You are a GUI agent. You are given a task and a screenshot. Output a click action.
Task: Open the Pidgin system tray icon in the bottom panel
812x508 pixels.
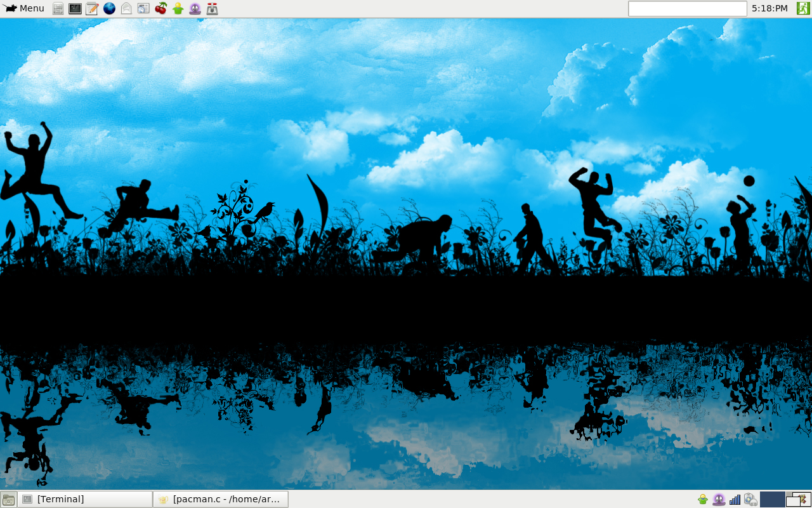pyautogui.click(x=719, y=500)
